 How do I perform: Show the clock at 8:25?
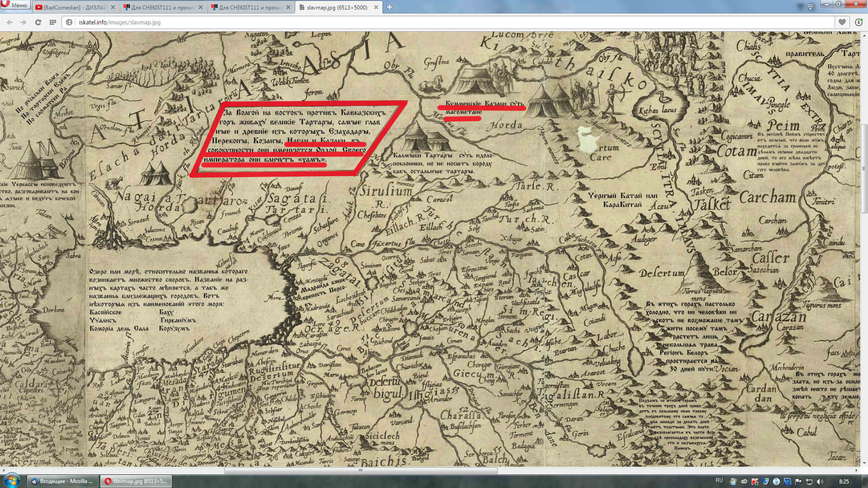tap(844, 481)
